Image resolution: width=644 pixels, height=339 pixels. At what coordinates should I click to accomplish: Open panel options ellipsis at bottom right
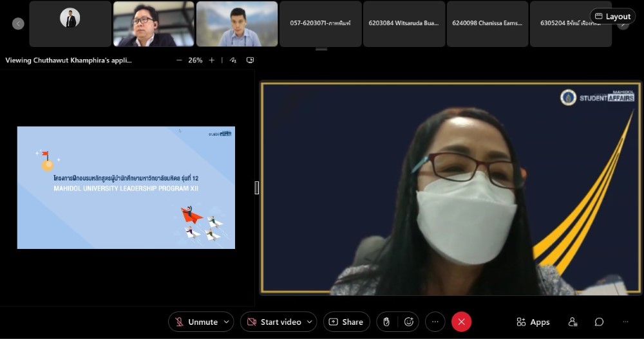coord(625,322)
